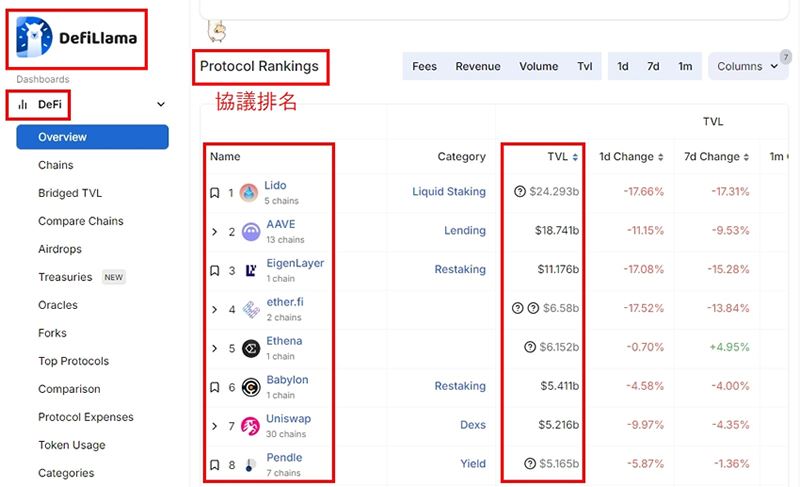Image resolution: width=800 pixels, height=487 pixels.
Task: Open the Lending category link
Action: tap(465, 230)
